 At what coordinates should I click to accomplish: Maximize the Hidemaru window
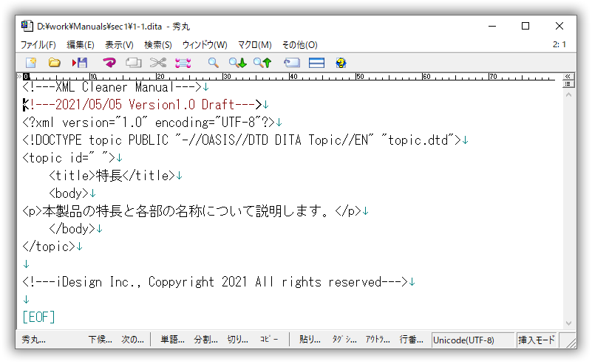(525, 26)
